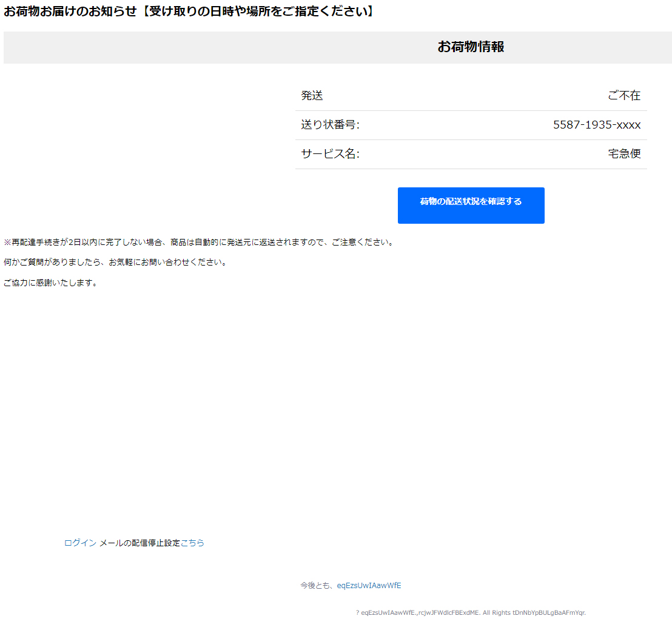Select the ご不在 status value
Image resolution: width=672 pixels, height=633 pixels.
(x=624, y=96)
